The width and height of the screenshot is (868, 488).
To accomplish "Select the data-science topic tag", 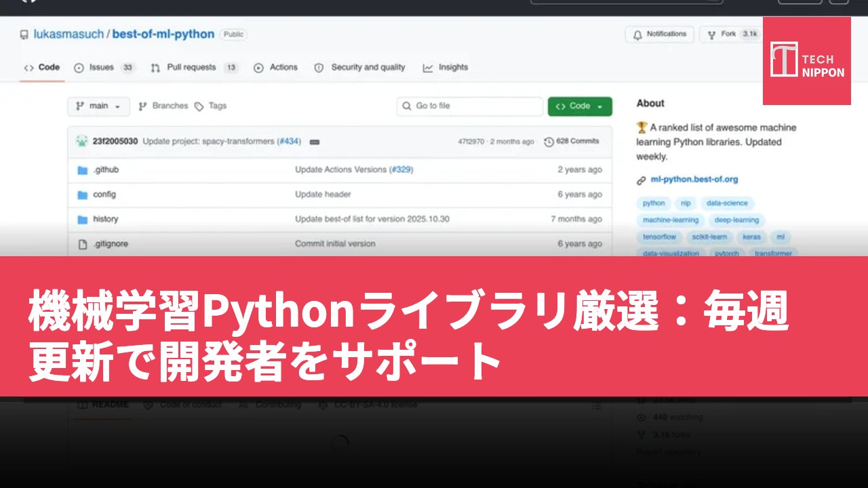I will click(727, 203).
